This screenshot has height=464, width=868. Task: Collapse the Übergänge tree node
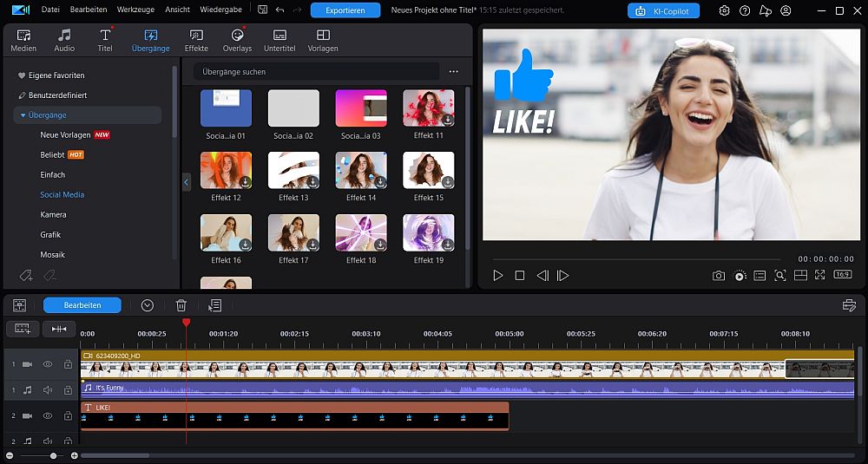(x=23, y=115)
